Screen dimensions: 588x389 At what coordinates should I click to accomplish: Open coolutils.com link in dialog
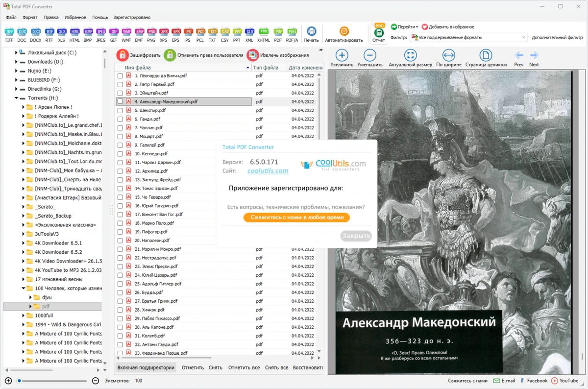coord(268,170)
